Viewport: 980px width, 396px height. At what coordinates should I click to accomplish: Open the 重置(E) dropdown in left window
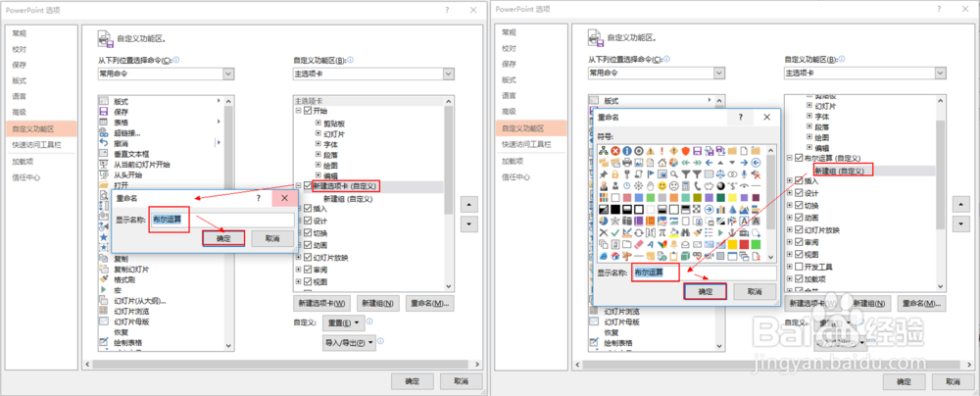[x=343, y=322]
